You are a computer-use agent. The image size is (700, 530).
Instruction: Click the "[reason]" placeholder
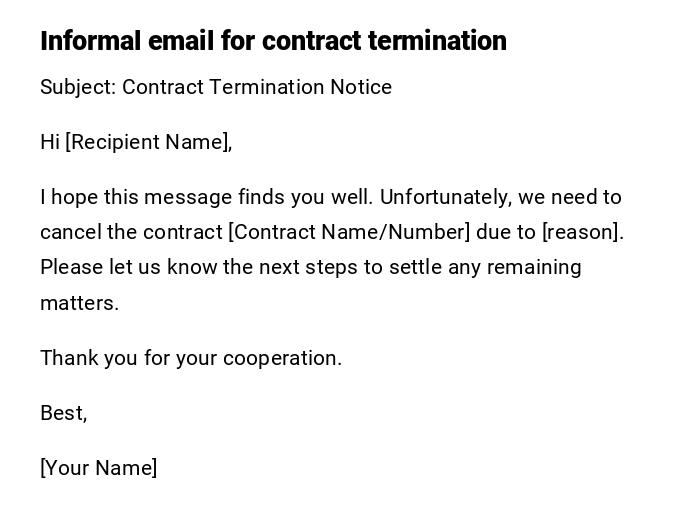pos(580,232)
